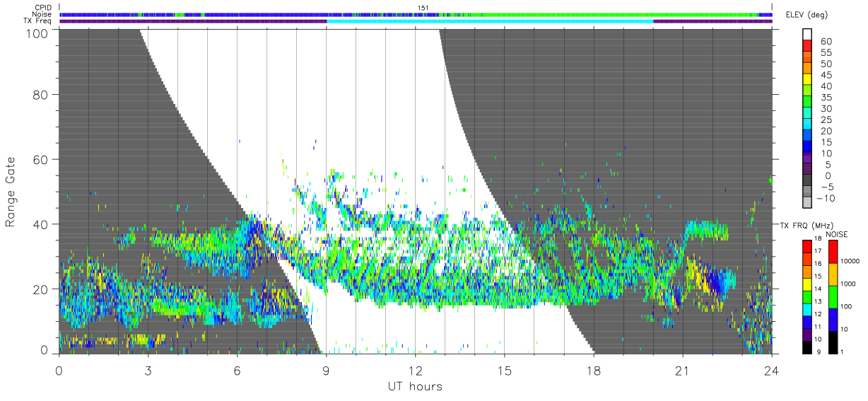Click the 13 label on TX FRQ legend
The width and height of the screenshot is (868, 401).
point(819,301)
